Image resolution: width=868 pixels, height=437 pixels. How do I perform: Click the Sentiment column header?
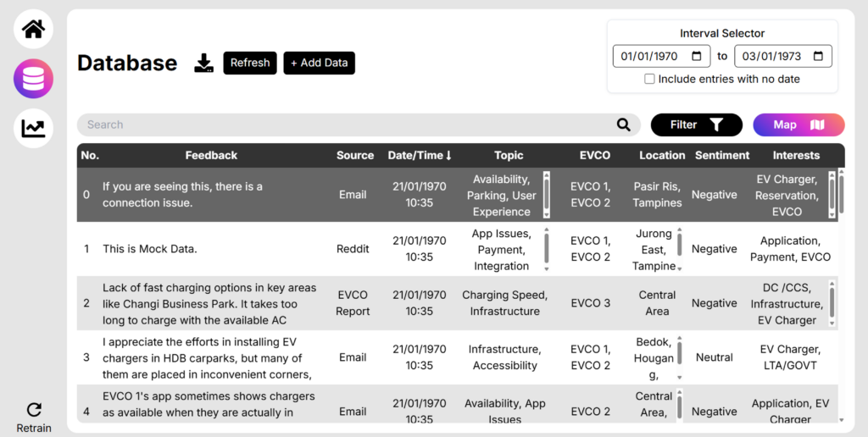click(x=721, y=155)
